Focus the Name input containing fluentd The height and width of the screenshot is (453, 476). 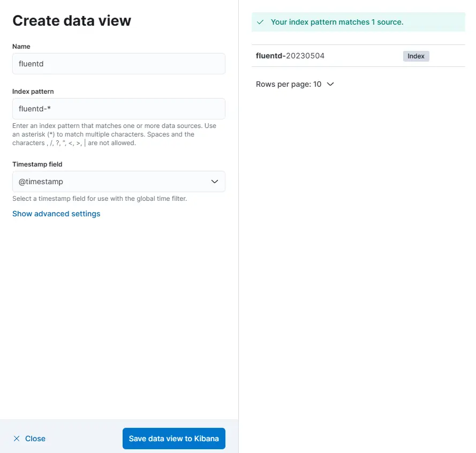point(118,64)
